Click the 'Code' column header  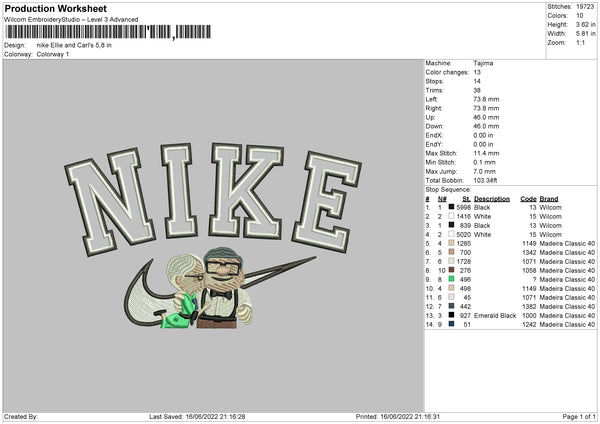(x=528, y=199)
